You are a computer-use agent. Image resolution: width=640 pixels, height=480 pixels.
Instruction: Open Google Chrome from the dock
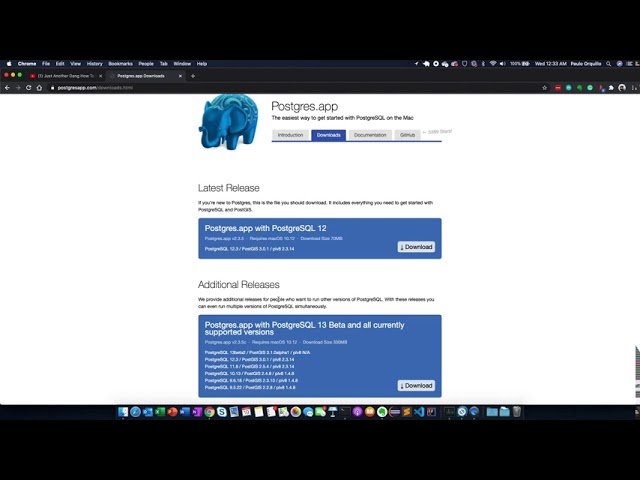(209, 412)
